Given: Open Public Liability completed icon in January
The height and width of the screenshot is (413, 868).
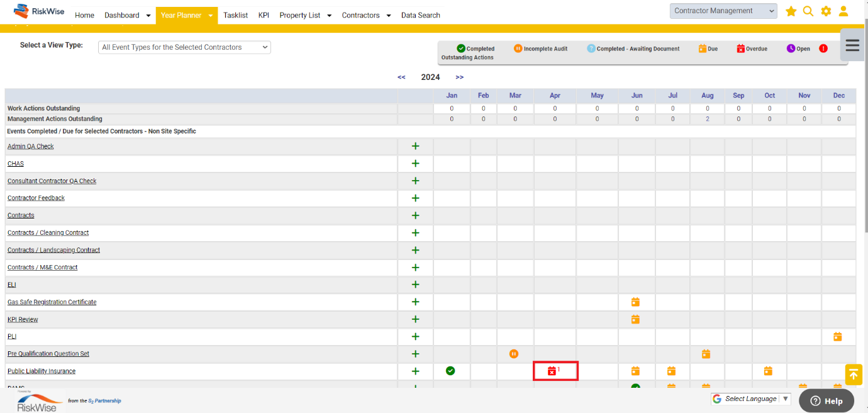Looking at the screenshot, I should [450, 371].
